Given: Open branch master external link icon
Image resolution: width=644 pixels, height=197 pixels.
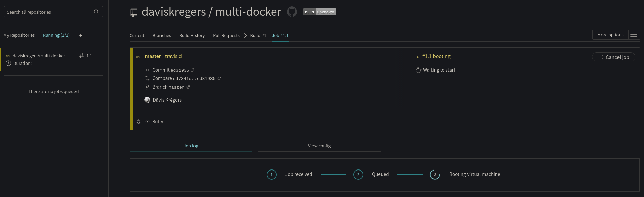Looking at the screenshot, I should (188, 87).
